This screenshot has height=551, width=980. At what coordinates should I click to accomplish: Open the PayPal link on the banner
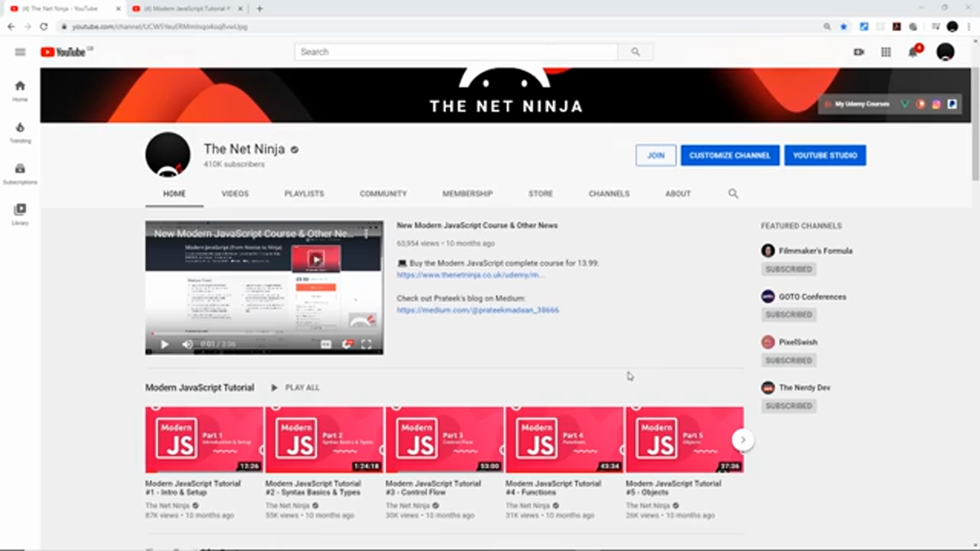coord(952,104)
